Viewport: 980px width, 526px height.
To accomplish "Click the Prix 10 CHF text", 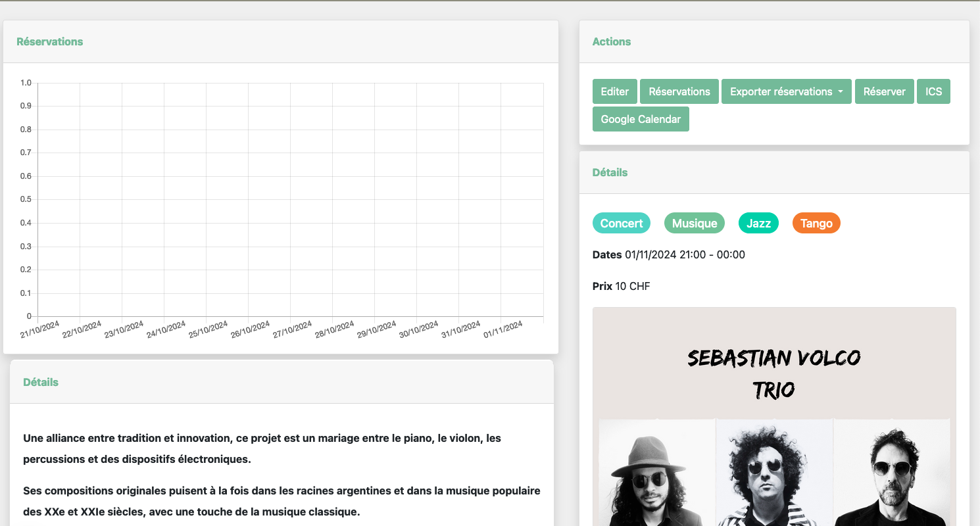I will [621, 286].
